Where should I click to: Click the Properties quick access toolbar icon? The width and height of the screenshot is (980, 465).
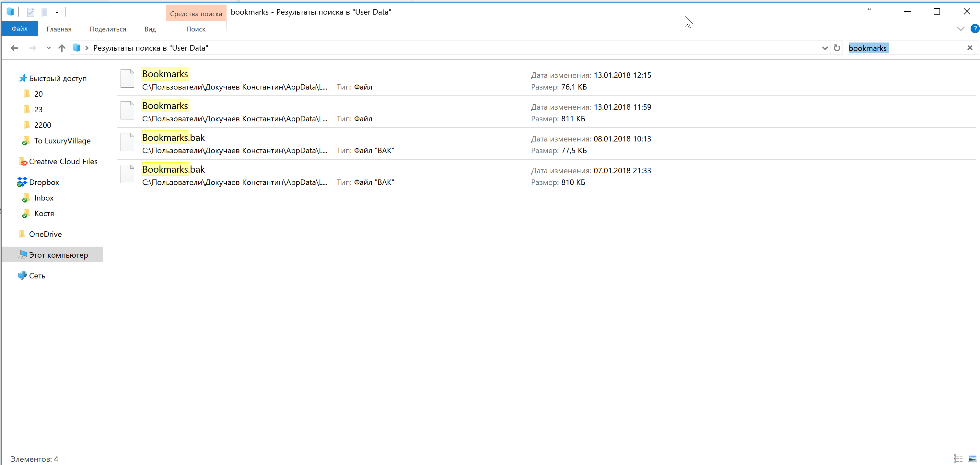coord(30,12)
